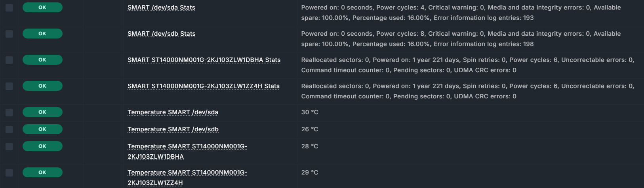The width and height of the screenshot is (644, 188).
Task: Open the SMART /dev/sda Stats service link
Action: click(x=161, y=8)
